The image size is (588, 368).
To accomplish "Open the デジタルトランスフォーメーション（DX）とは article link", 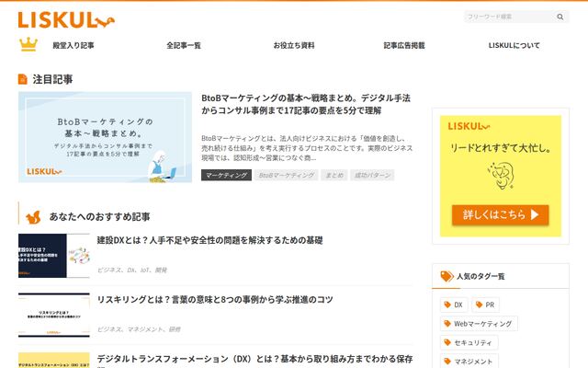I will pos(254,359).
